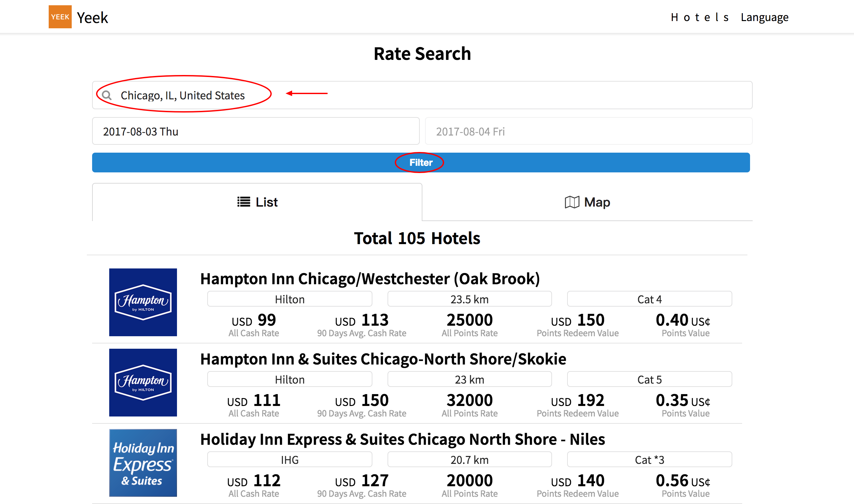Click the 'Cat 5' category tag
Viewport: 854px width, 504px height.
pos(649,379)
